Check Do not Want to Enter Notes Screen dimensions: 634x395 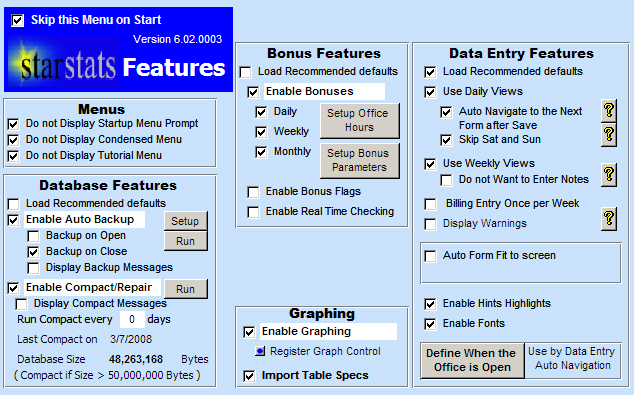[446, 180]
